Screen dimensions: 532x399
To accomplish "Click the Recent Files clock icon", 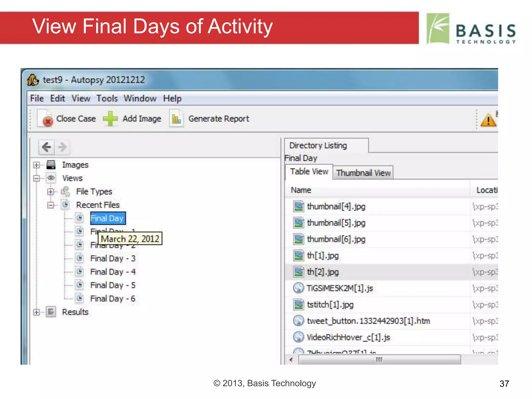I will (x=65, y=204).
